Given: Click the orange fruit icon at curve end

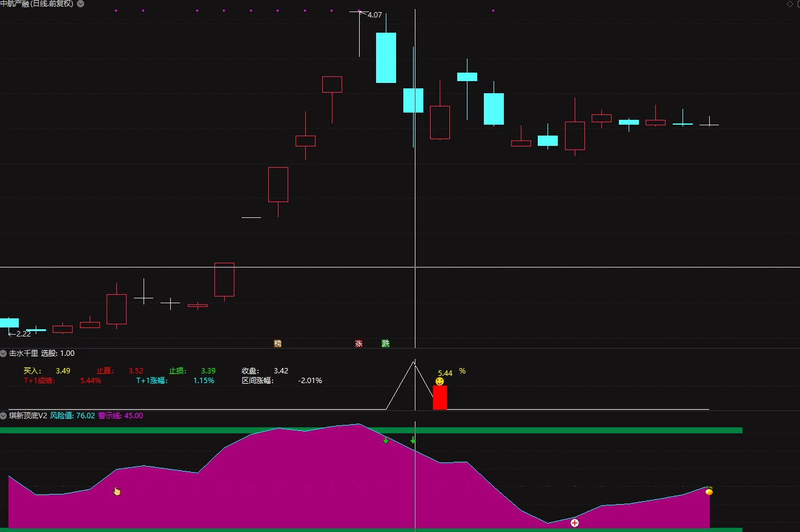Looking at the screenshot, I should click(x=709, y=491).
